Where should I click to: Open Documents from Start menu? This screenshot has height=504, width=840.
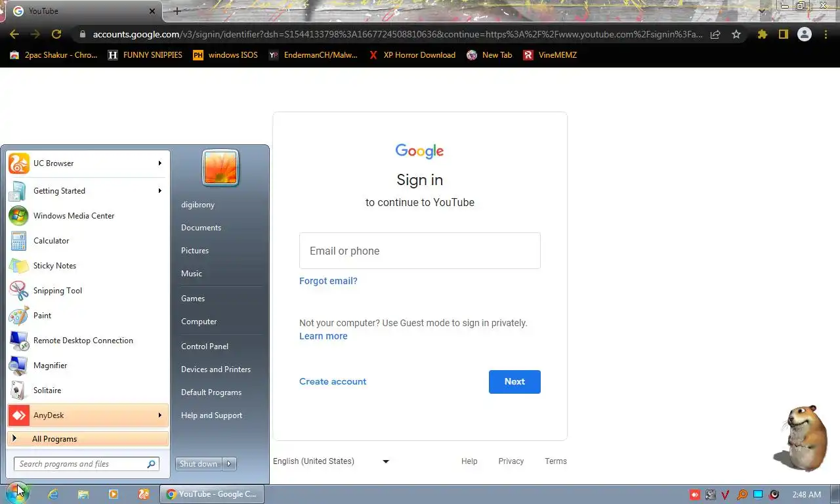point(201,228)
